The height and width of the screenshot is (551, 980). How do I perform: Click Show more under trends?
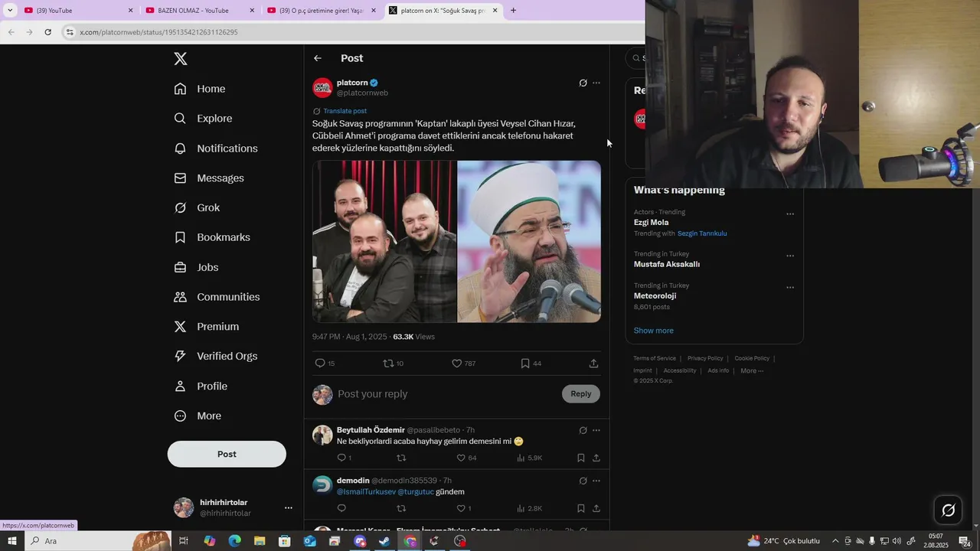653,331
